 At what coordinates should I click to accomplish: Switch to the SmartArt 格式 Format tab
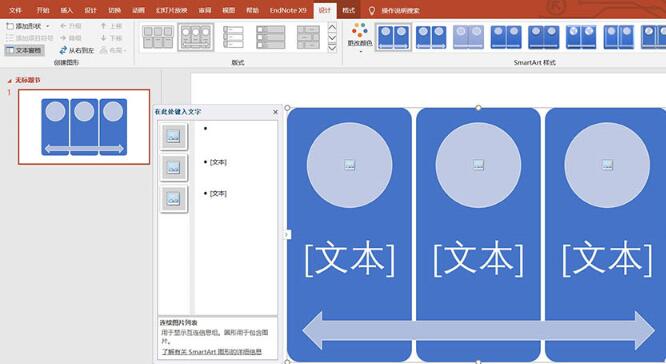[x=349, y=10]
